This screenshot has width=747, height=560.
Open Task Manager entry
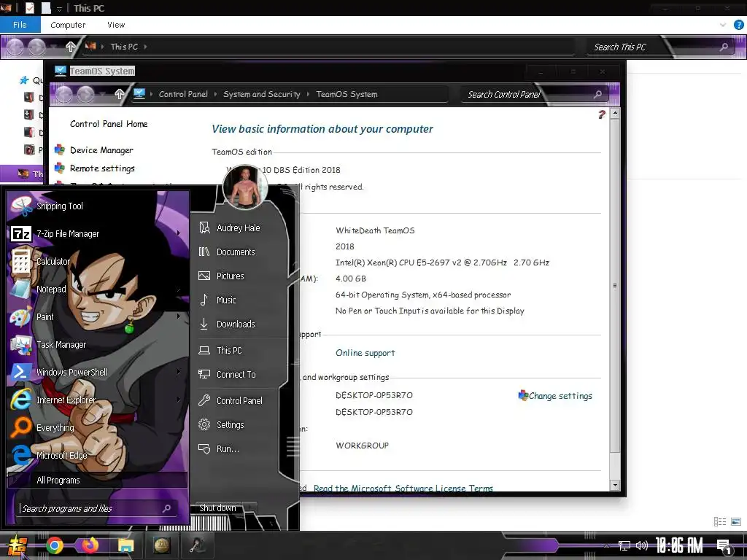(98, 344)
